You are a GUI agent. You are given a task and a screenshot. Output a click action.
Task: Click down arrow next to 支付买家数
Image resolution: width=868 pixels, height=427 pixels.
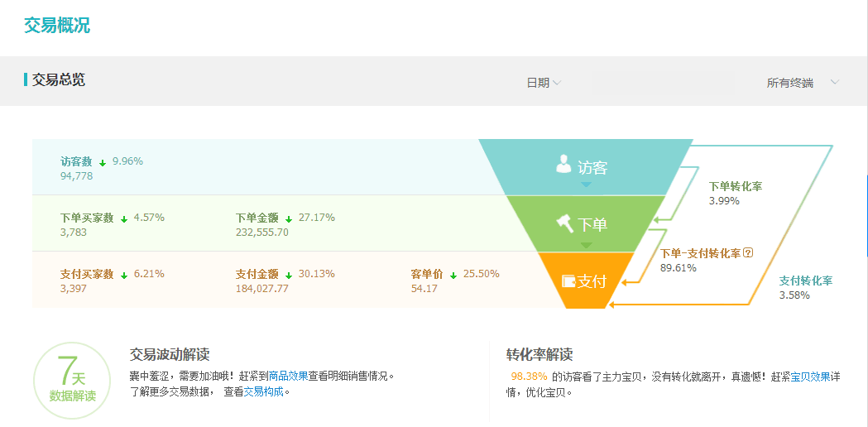124,276
